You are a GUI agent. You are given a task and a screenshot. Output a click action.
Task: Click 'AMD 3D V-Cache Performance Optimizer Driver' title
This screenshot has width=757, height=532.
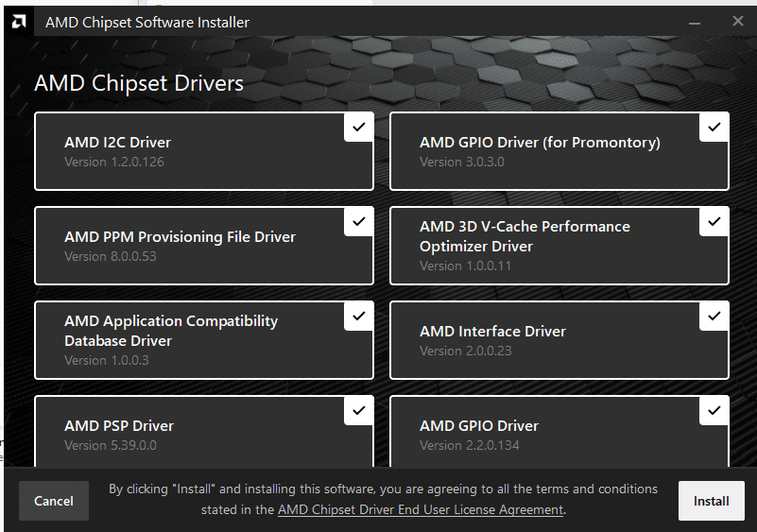(525, 236)
